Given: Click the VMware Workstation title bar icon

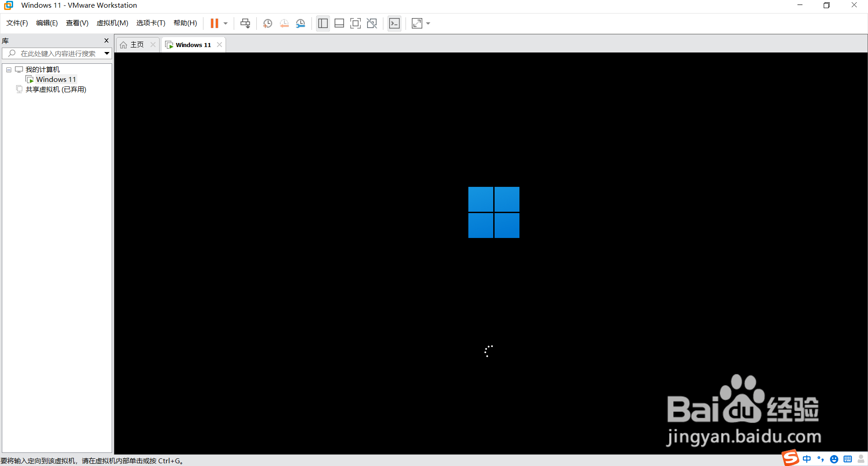Looking at the screenshot, I should pos(9,5).
